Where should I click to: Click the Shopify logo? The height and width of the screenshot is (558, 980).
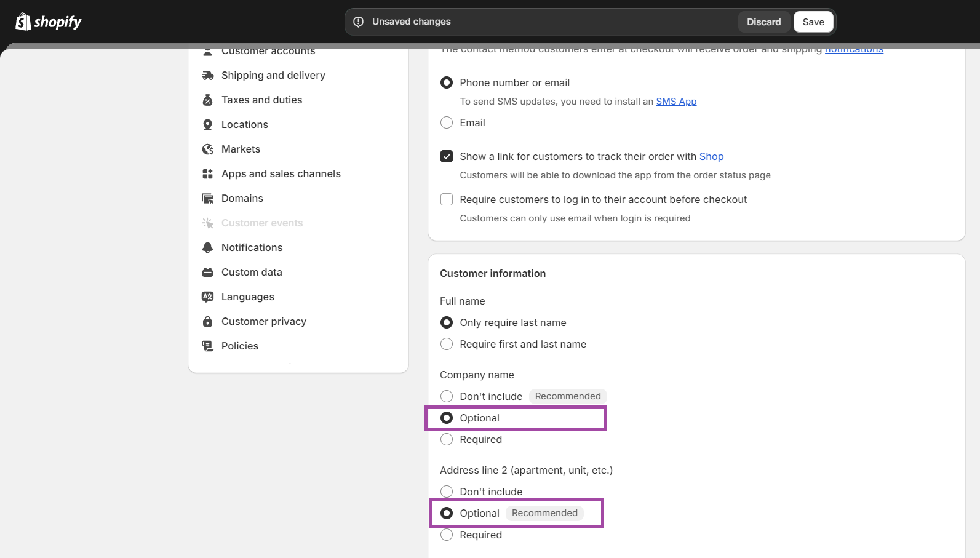click(x=49, y=22)
